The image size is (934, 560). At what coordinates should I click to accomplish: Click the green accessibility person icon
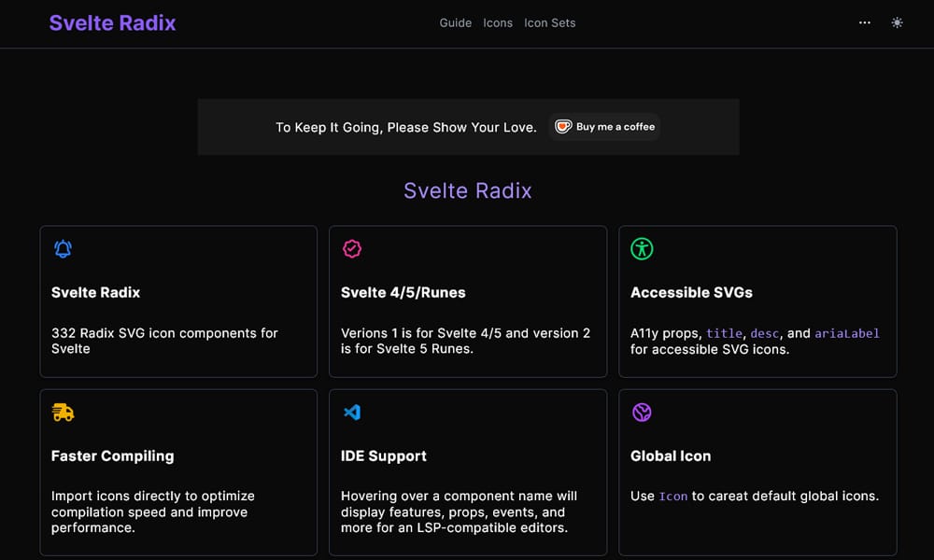[x=642, y=249]
